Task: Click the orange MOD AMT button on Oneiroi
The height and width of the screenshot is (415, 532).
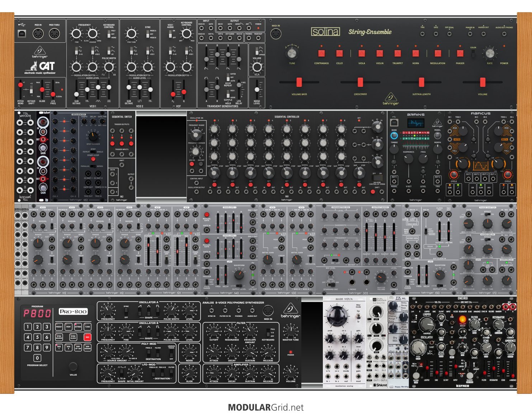Action: click(x=463, y=319)
